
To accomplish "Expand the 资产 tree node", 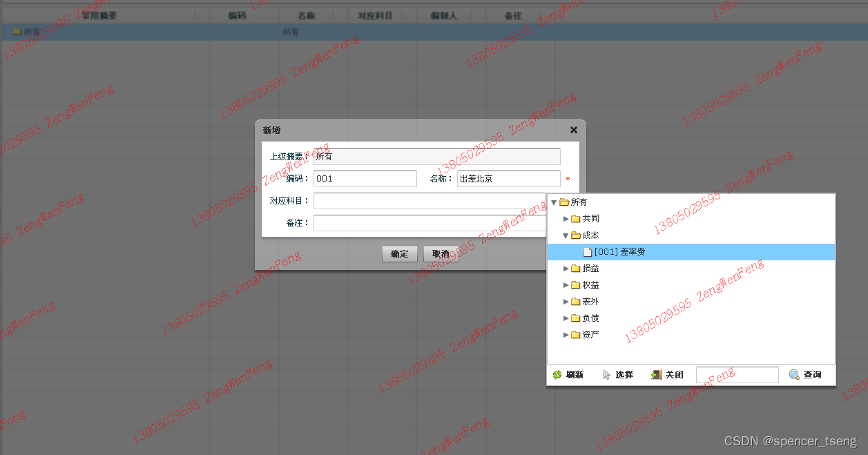I will (x=566, y=335).
